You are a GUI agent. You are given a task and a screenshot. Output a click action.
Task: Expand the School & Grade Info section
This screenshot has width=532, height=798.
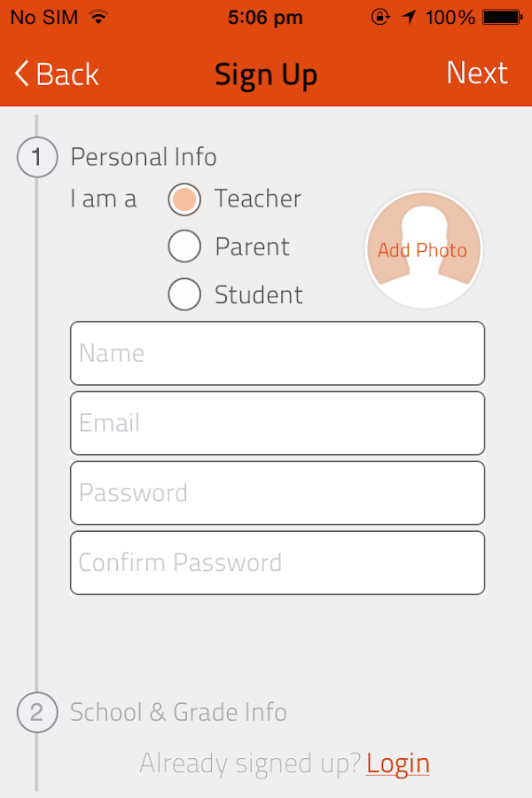178,713
